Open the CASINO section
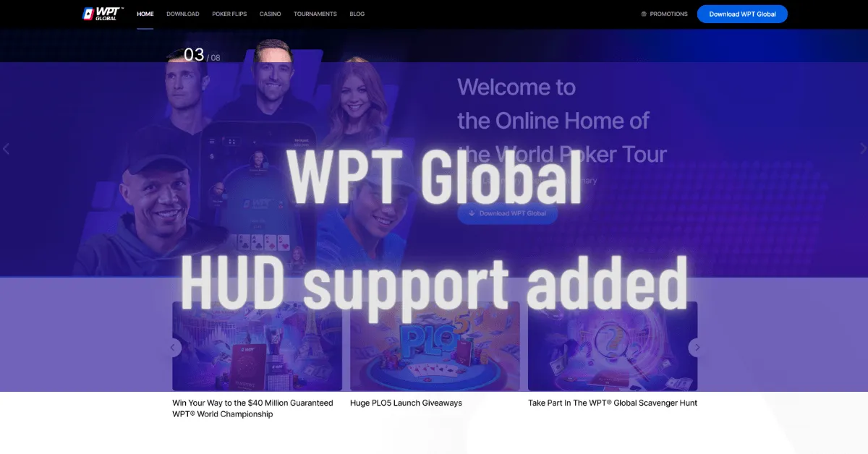 point(270,13)
